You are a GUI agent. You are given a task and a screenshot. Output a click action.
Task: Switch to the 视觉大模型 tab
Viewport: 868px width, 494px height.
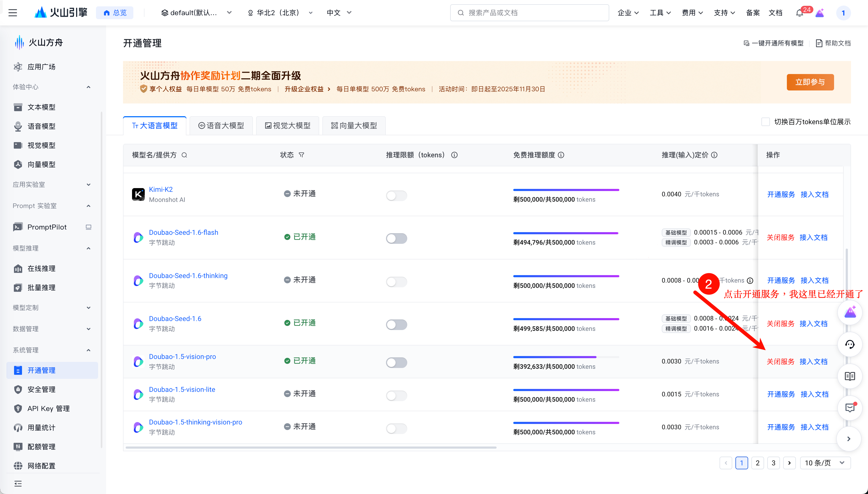point(288,125)
